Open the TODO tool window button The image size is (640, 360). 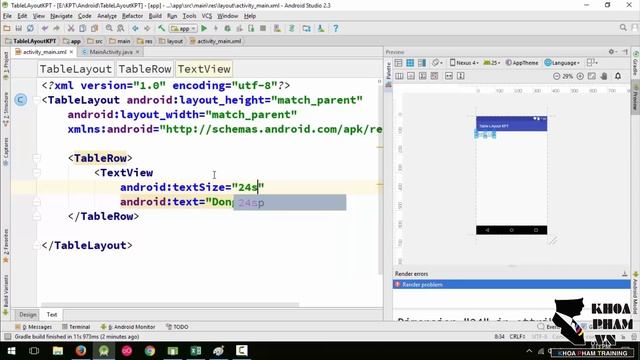click(177, 327)
